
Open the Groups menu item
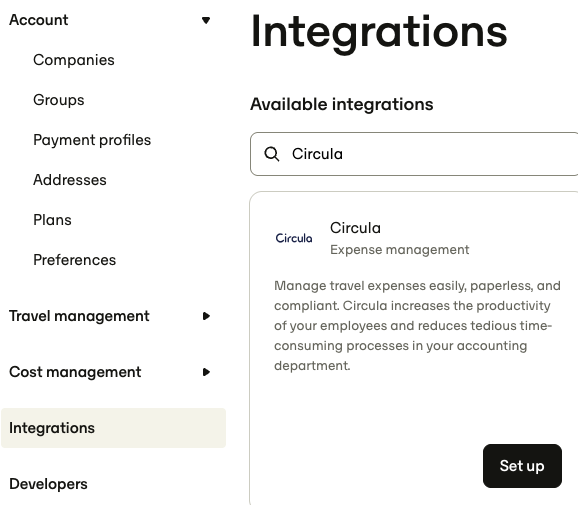pyautogui.click(x=59, y=100)
